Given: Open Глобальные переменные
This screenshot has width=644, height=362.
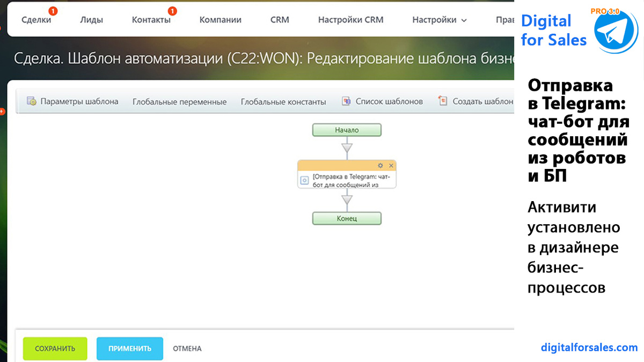Looking at the screenshot, I should 180,101.
